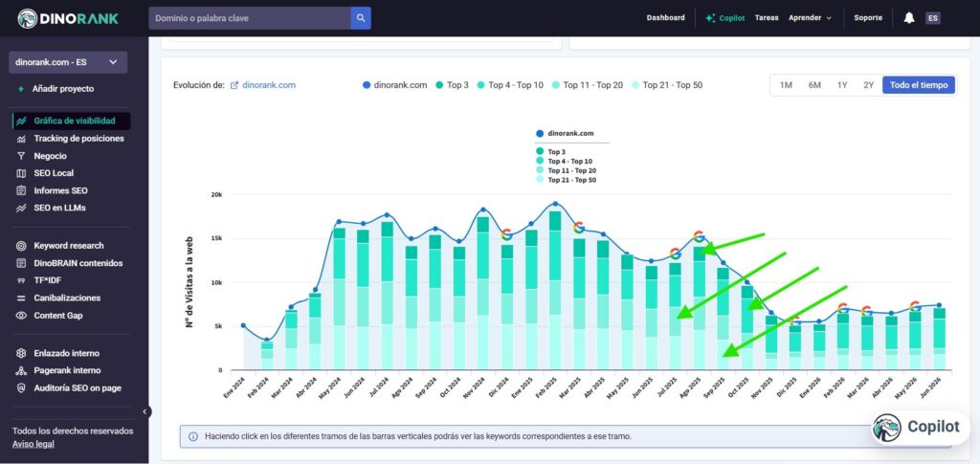Open the dinorank.com link in chart header

tap(269, 85)
